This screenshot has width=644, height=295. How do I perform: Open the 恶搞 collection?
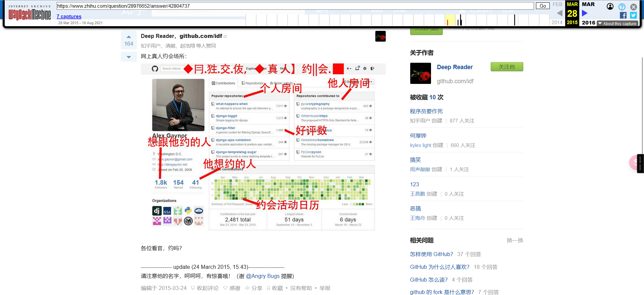(x=415, y=209)
